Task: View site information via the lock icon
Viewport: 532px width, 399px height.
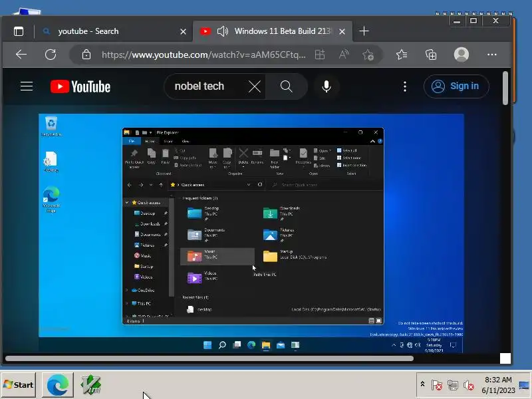Action: (86, 55)
